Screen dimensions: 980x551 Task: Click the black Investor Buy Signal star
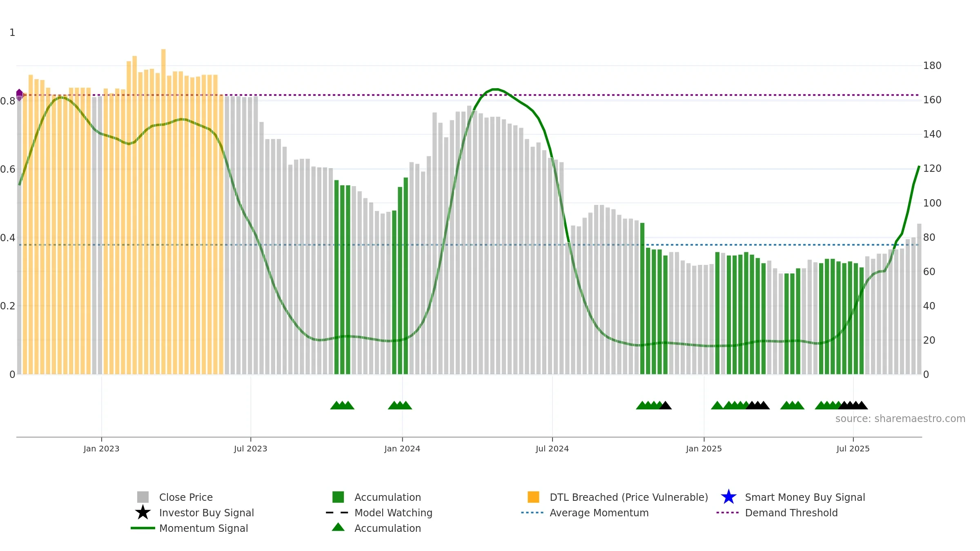coord(143,513)
